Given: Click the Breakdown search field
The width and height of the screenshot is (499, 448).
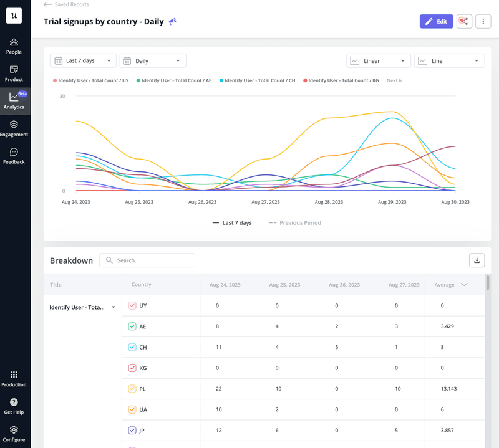Looking at the screenshot, I should [x=147, y=260].
